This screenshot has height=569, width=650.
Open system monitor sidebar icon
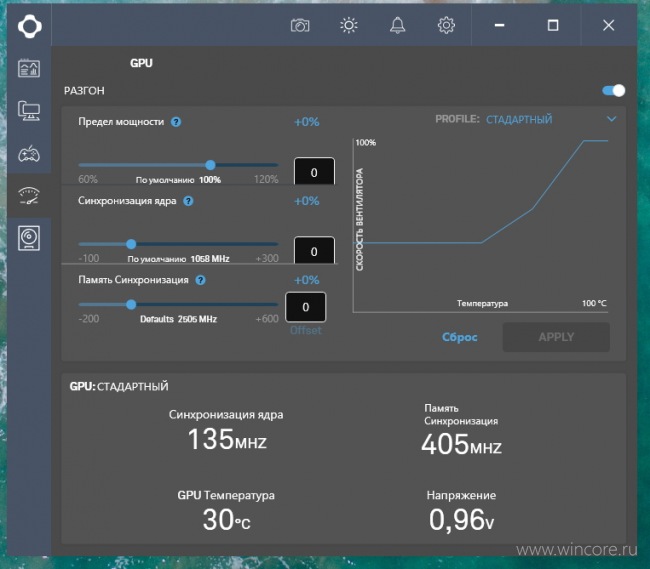[x=29, y=111]
